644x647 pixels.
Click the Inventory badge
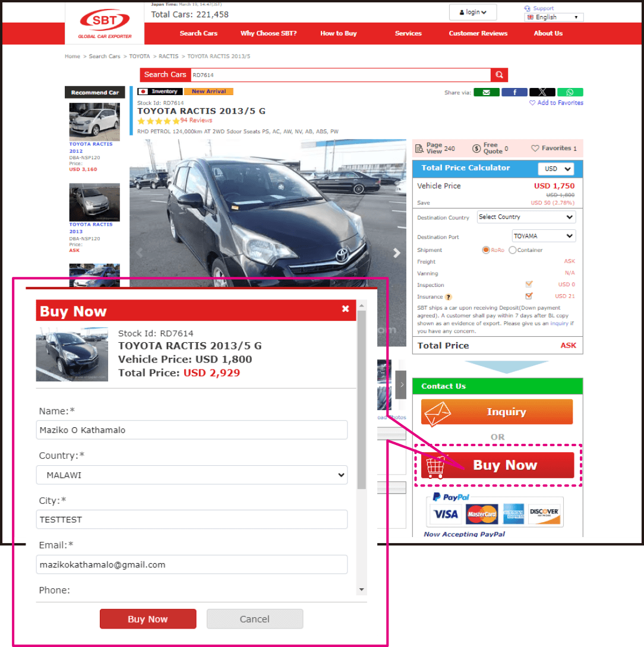click(160, 91)
